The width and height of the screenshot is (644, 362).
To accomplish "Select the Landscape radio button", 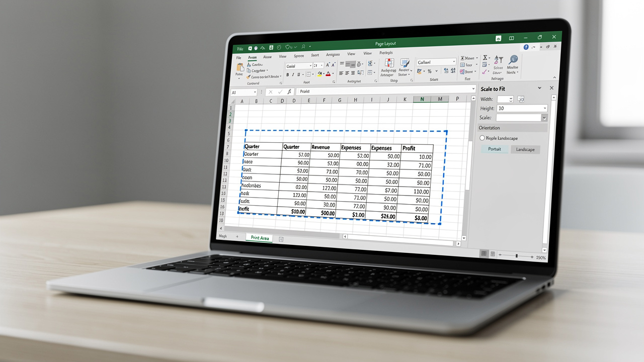I will point(482,138).
